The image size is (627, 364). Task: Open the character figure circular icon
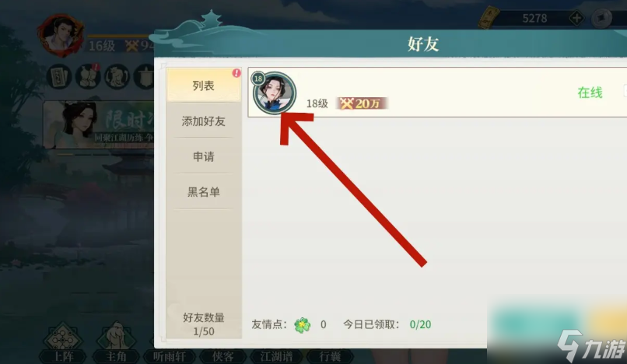[117, 76]
